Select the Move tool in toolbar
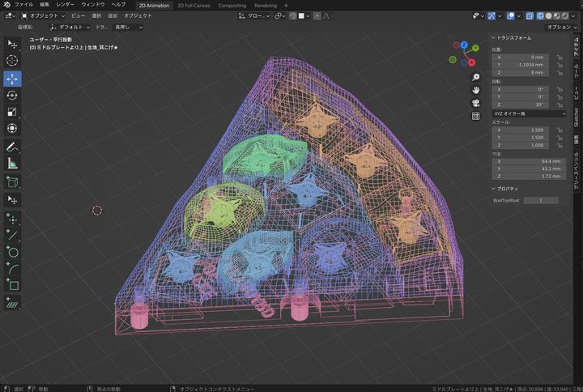The width and height of the screenshot is (583, 392). pos(12,79)
